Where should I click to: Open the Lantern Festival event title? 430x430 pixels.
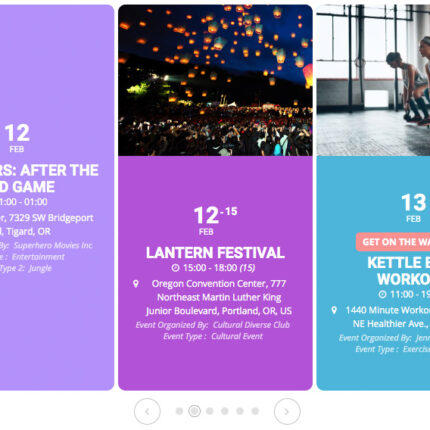(x=215, y=253)
